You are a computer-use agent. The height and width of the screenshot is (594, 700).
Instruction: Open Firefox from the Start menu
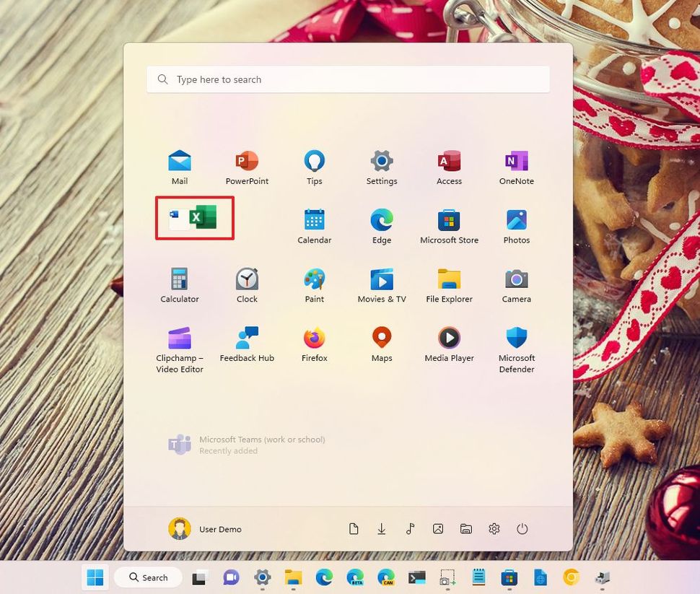click(314, 339)
